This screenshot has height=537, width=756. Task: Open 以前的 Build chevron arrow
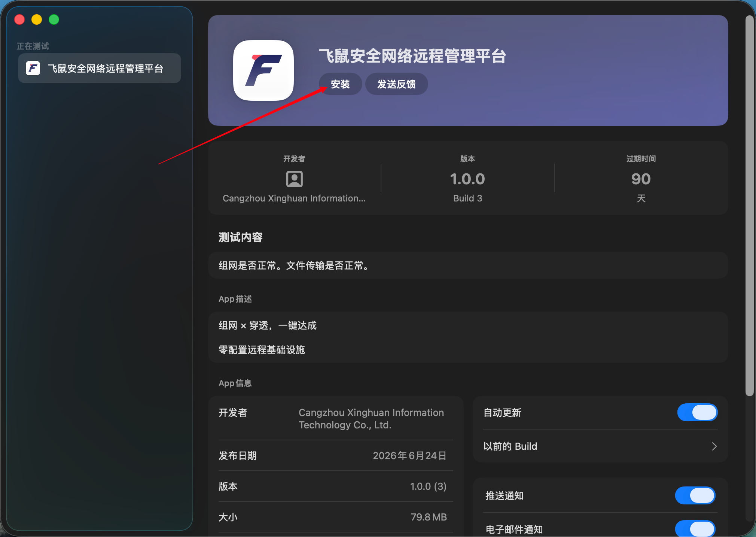coord(714,446)
